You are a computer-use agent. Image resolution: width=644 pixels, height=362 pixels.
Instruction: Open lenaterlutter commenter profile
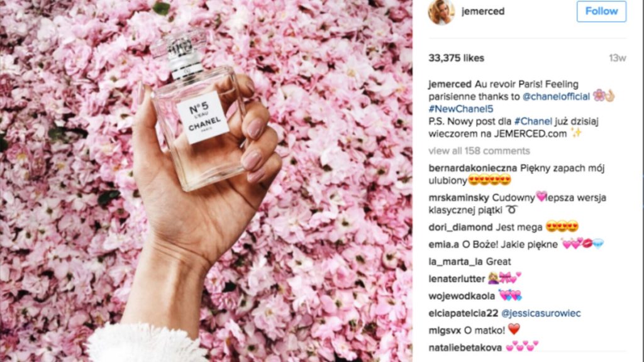[x=457, y=278]
